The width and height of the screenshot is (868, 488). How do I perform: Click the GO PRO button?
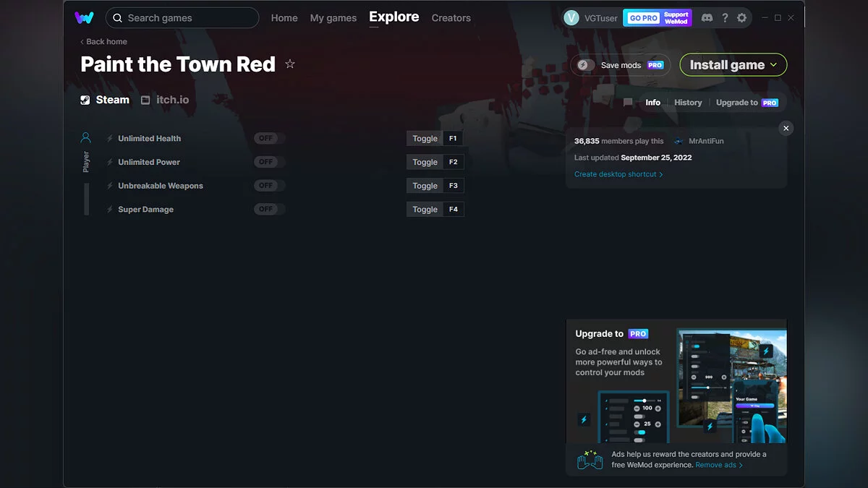tap(643, 18)
